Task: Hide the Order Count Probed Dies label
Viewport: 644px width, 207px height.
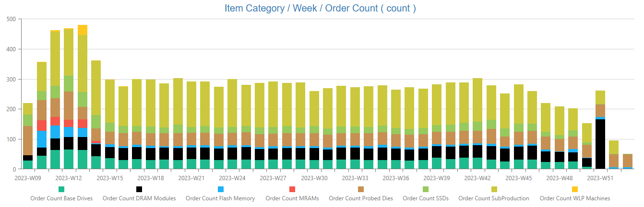Action: pyautogui.click(x=361, y=198)
